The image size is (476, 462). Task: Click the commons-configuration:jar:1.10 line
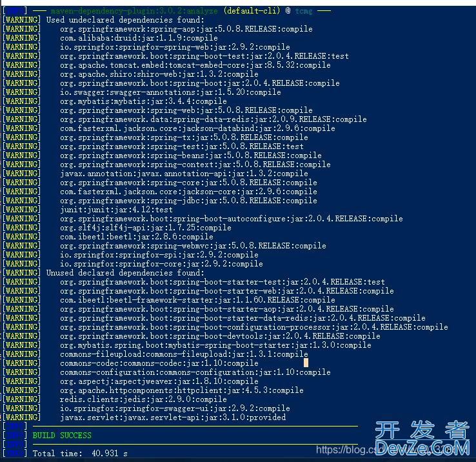(195, 372)
